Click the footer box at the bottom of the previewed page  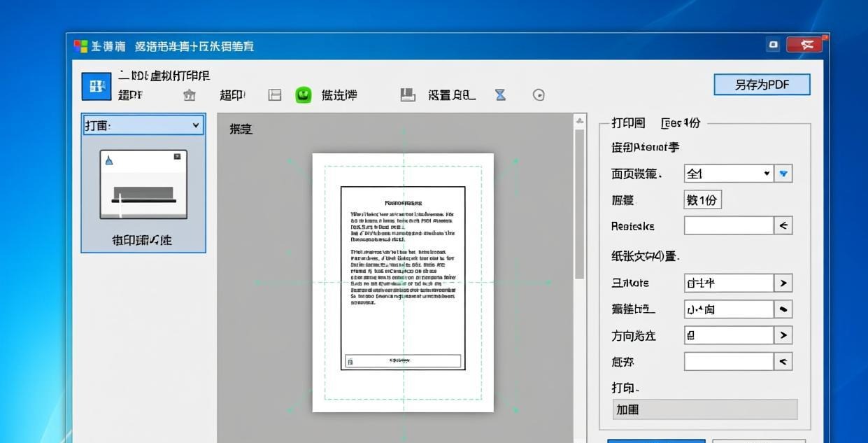pos(403,361)
